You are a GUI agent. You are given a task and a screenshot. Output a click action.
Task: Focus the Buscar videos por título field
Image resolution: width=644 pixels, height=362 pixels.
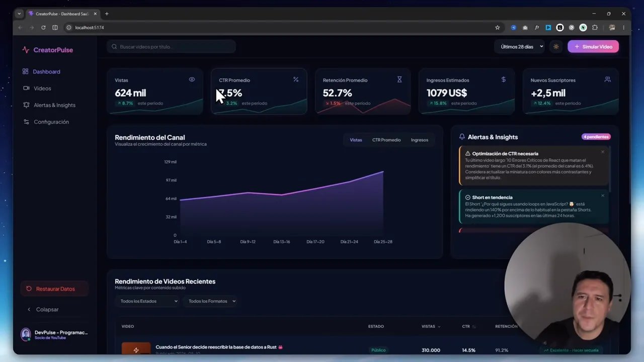pos(171,47)
